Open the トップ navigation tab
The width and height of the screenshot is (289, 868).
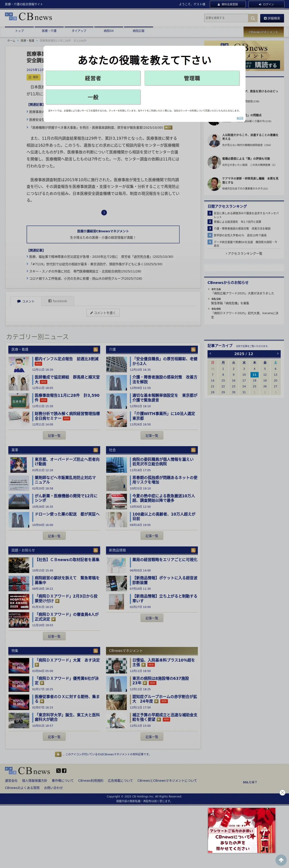tap(20, 31)
